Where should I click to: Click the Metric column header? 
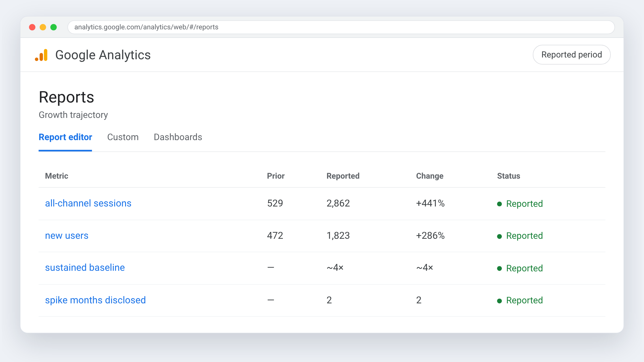pyautogui.click(x=57, y=176)
